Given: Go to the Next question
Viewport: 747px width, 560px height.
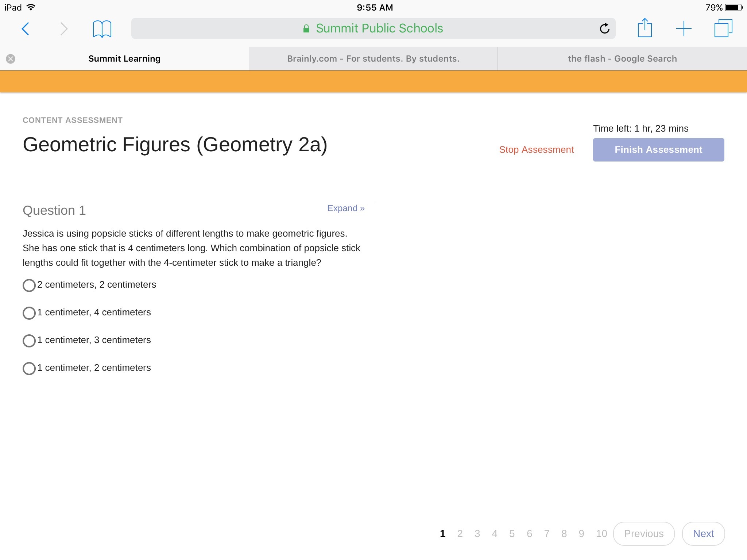Looking at the screenshot, I should pyautogui.click(x=703, y=533).
